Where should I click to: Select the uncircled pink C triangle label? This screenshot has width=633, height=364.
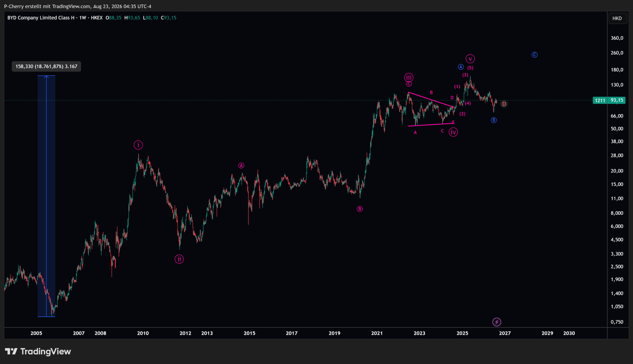point(442,131)
